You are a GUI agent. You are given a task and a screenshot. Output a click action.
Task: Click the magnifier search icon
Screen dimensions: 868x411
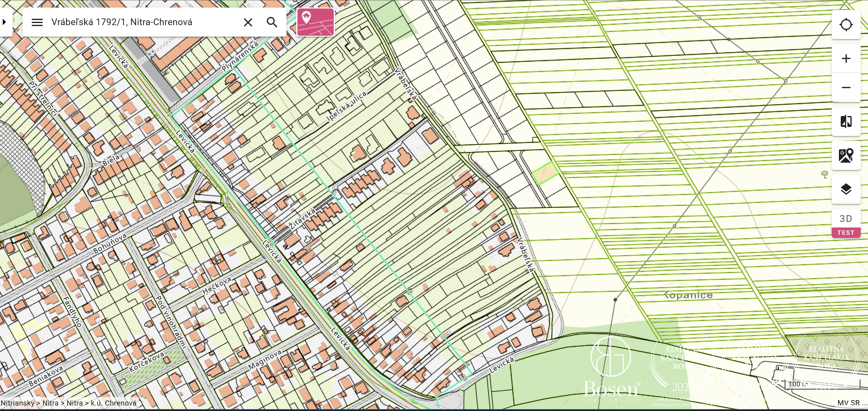point(272,22)
